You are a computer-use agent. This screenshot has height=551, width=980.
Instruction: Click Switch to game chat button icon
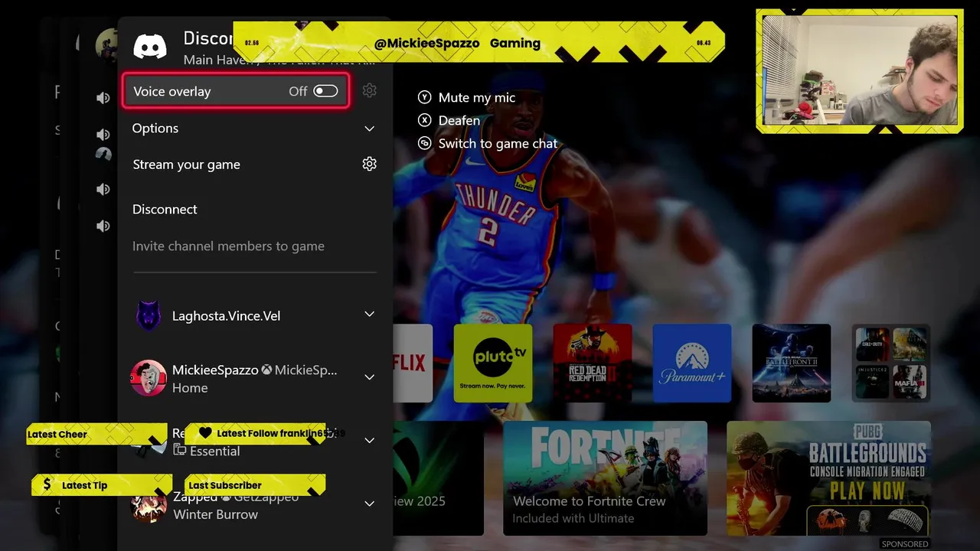tap(424, 143)
